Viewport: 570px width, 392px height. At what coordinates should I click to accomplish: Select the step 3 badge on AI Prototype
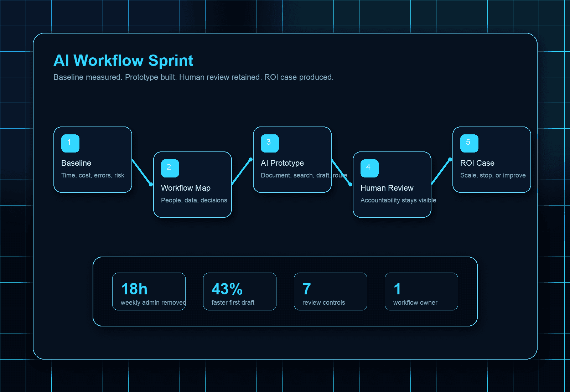pos(269,143)
